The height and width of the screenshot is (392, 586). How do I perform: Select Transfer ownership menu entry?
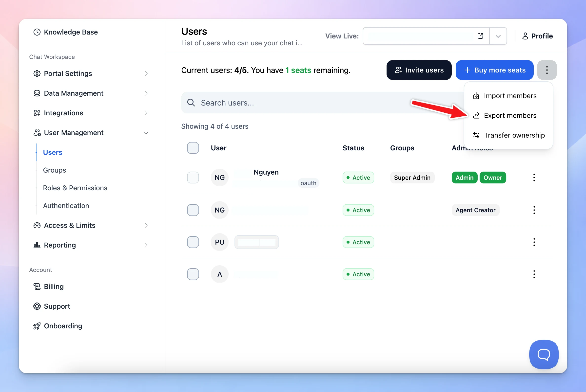[508, 135]
